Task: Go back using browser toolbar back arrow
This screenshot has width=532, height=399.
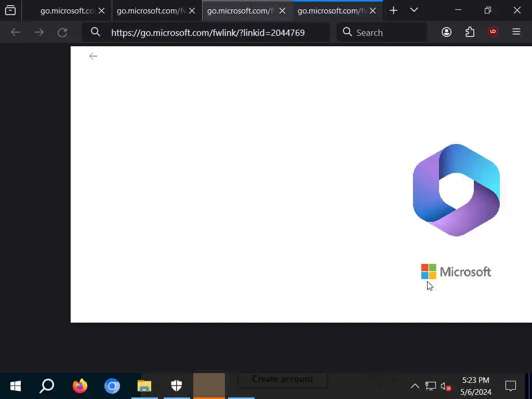Action: (x=16, y=32)
